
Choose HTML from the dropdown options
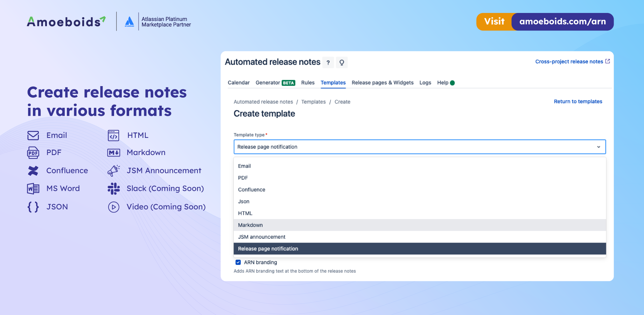click(x=420, y=213)
